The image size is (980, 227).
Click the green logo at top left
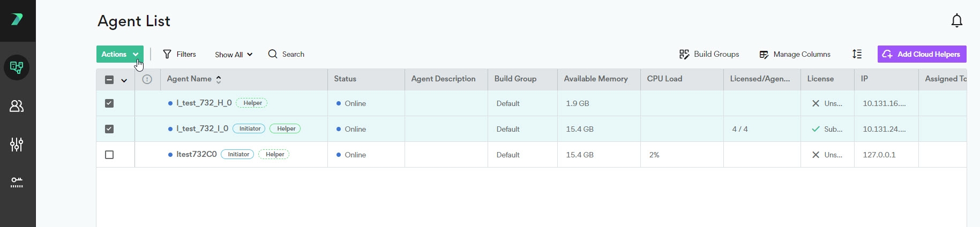17,20
